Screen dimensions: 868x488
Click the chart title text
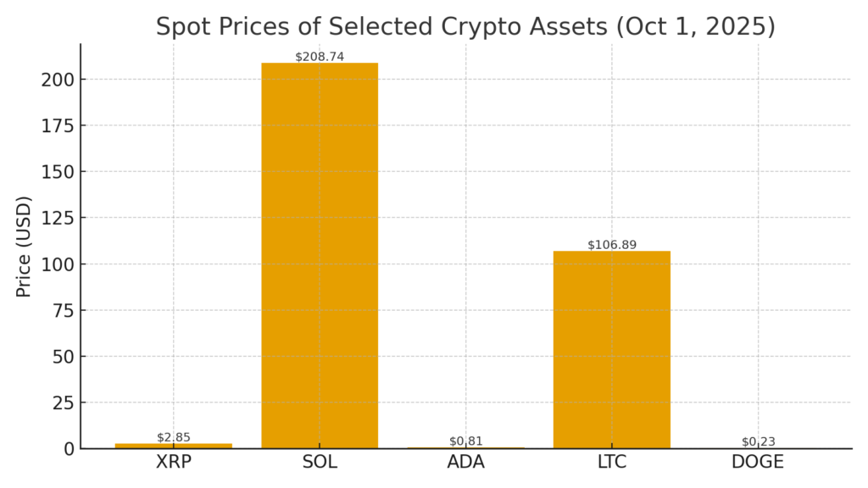[465, 26]
